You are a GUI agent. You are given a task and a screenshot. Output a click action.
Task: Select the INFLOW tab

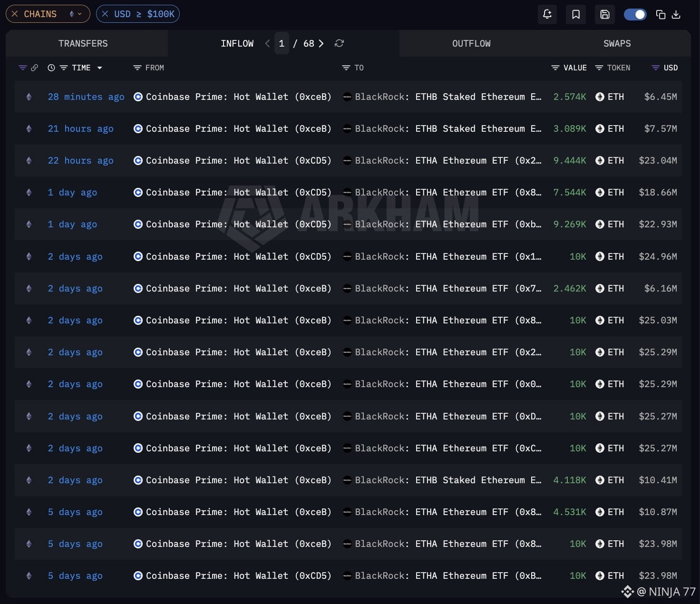pos(237,43)
